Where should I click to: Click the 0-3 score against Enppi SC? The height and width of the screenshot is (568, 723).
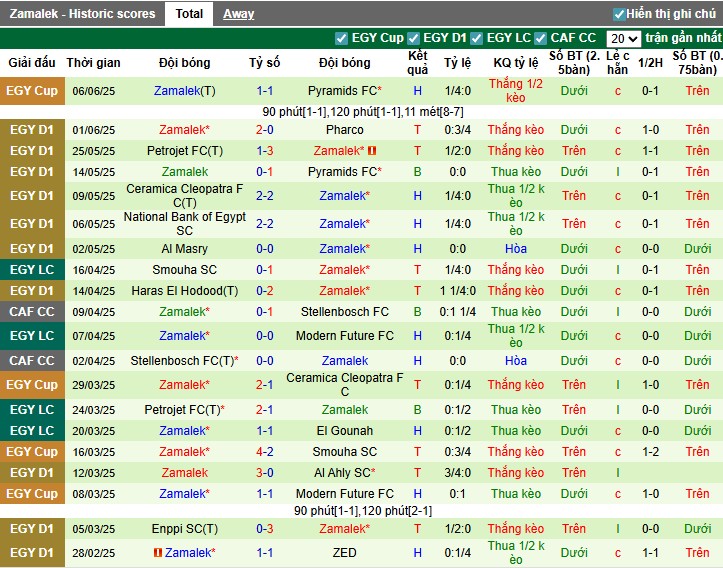click(x=265, y=529)
